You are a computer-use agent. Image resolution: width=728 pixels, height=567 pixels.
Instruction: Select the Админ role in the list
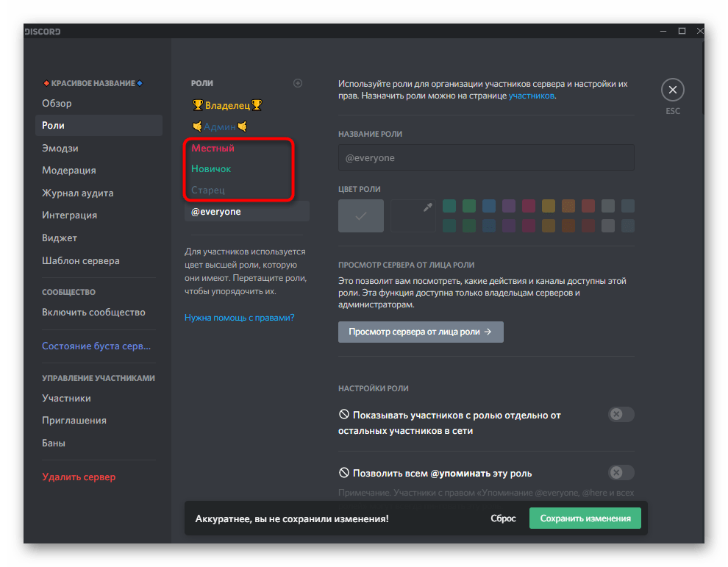coord(219,126)
